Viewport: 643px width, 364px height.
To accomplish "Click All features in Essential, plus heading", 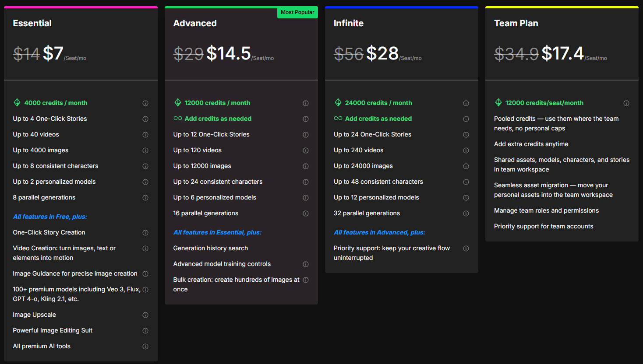I will coord(217,232).
